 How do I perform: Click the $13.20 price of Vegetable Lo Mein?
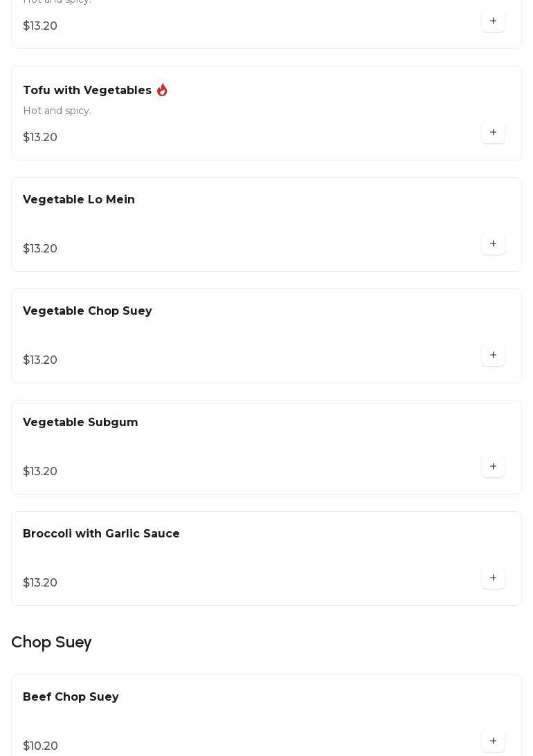40,249
